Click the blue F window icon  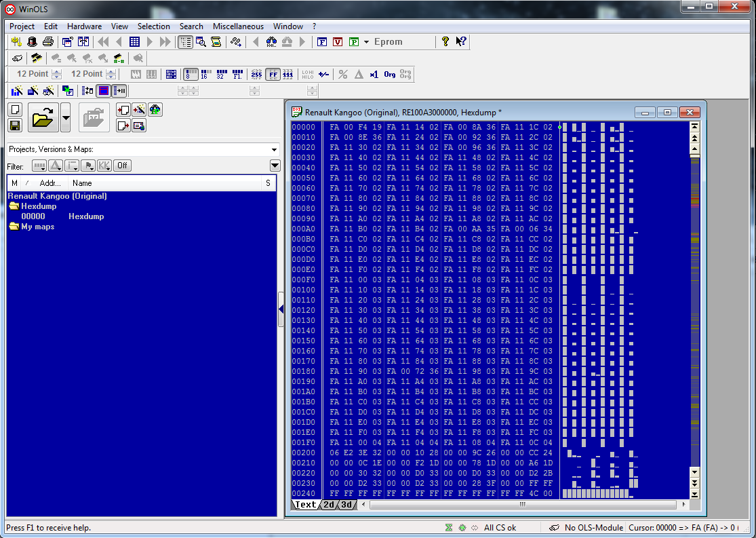point(322,42)
